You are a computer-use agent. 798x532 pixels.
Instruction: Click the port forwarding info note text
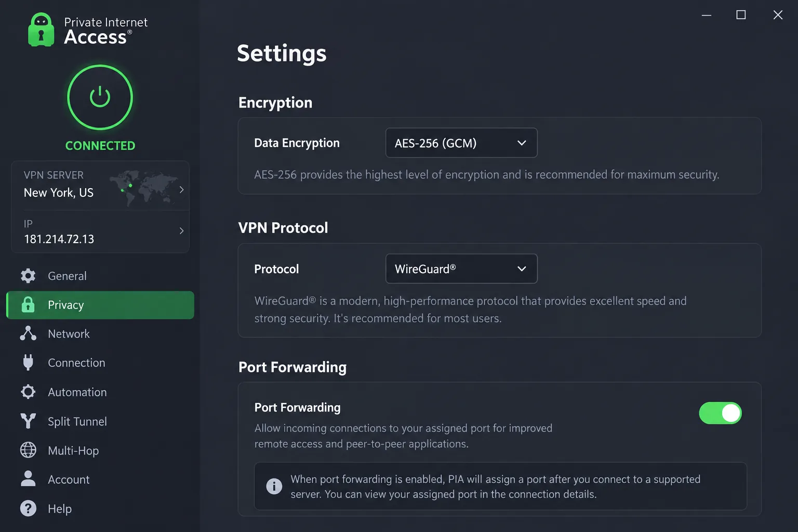(x=496, y=487)
